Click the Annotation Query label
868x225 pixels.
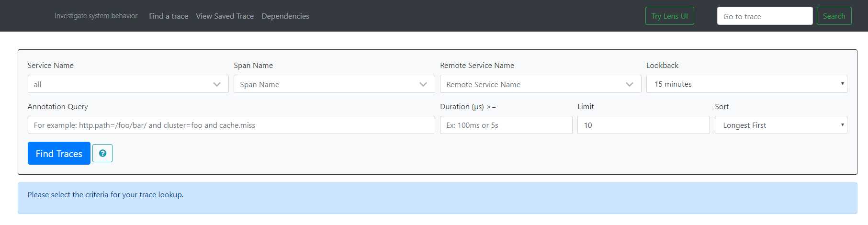pyautogui.click(x=58, y=106)
